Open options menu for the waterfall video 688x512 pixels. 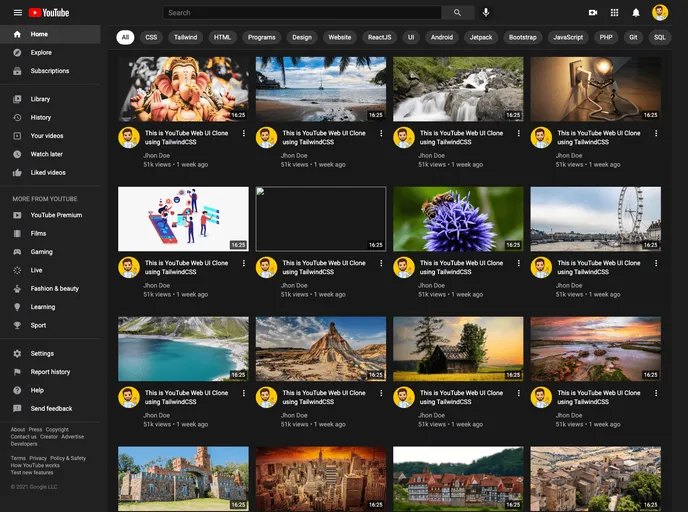point(519,133)
